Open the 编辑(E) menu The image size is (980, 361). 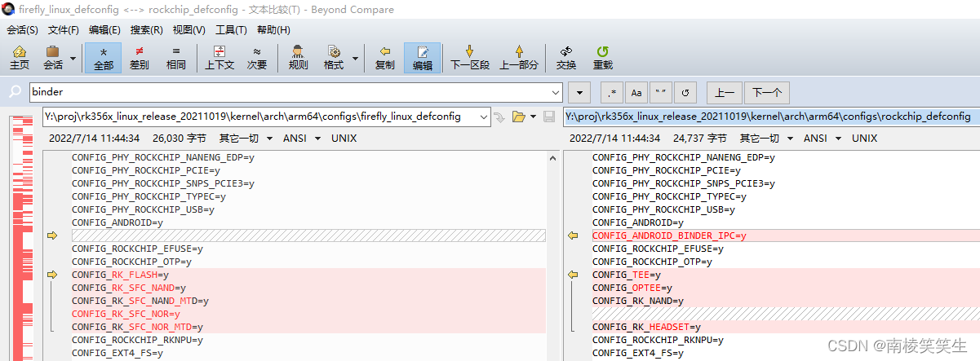click(x=104, y=30)
